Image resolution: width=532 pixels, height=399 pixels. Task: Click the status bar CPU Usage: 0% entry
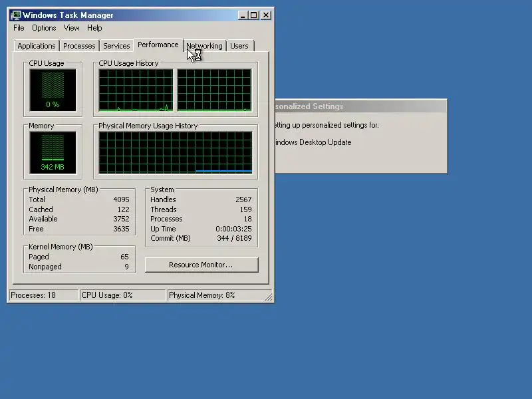coord(123,295)
